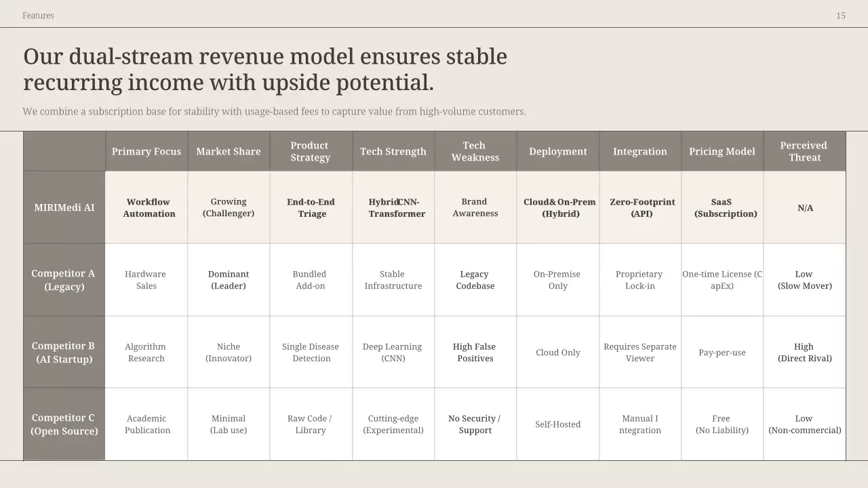Click the "Competitor C (Open Source)" row header
The height and width of the screenshot is (488, 868).
click(x=64, y=424)
